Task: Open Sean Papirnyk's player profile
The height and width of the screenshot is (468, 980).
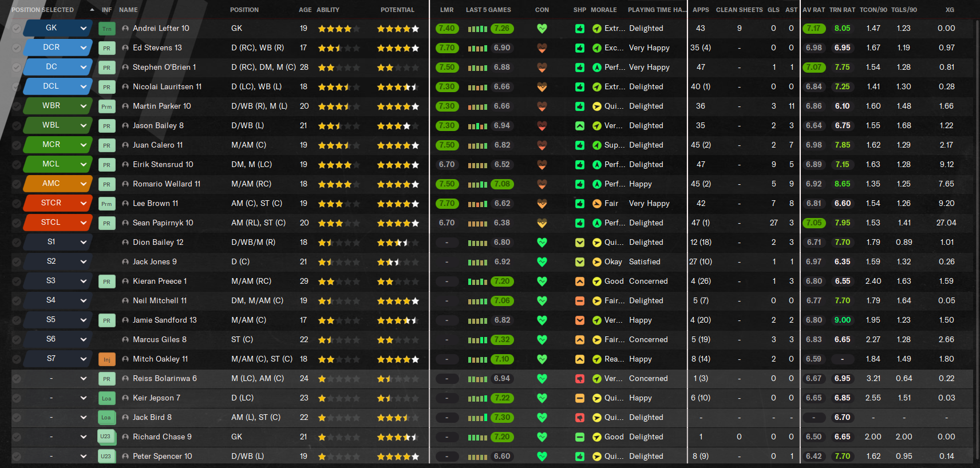Action: (x=163, y=223)
